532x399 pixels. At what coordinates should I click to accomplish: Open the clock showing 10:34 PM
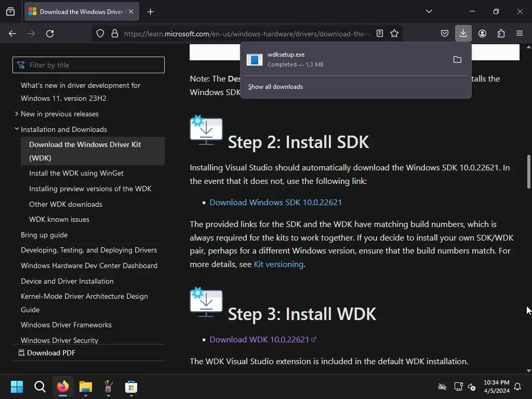(x=496, y=387)
